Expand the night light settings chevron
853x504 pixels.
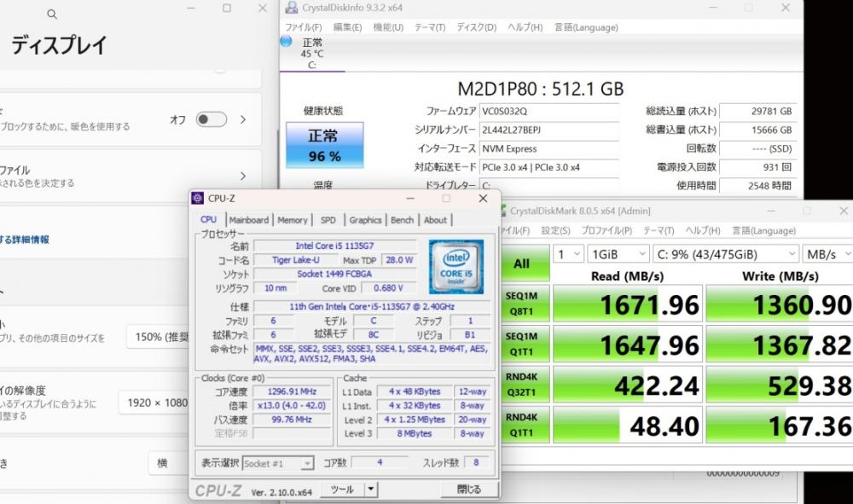click(x=243, y=119)
